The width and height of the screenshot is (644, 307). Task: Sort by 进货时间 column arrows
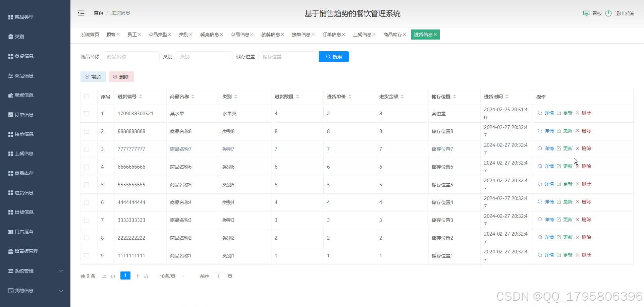[x=507, y=97]
